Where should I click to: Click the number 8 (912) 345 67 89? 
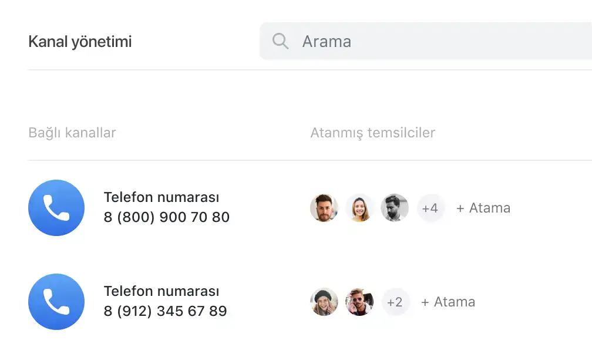(x=166, y=311)
